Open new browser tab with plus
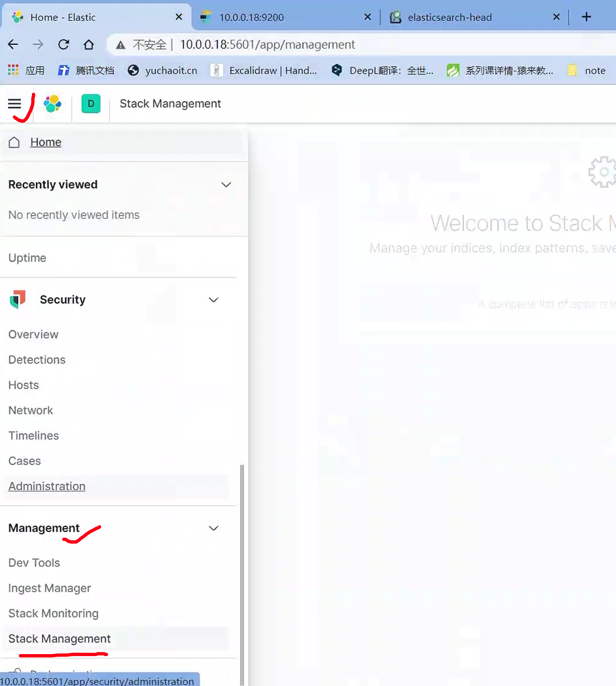 (x=586, y=17)
